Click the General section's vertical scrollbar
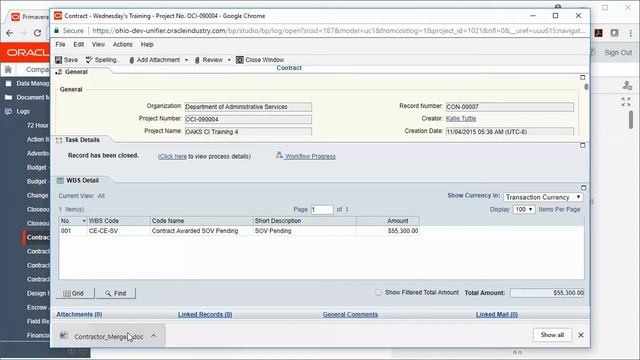The width and height of the screenshot is (640, 360). coord(586,87)
